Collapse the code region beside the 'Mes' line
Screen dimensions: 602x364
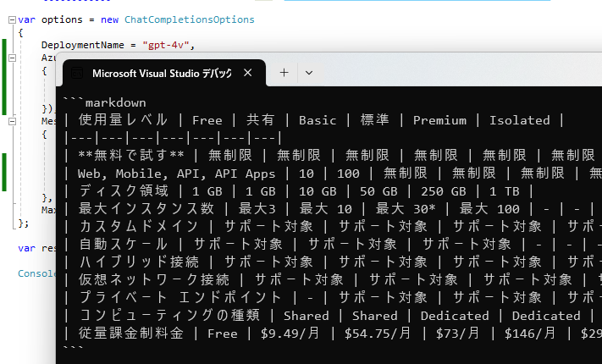click(x=13, y=121)
